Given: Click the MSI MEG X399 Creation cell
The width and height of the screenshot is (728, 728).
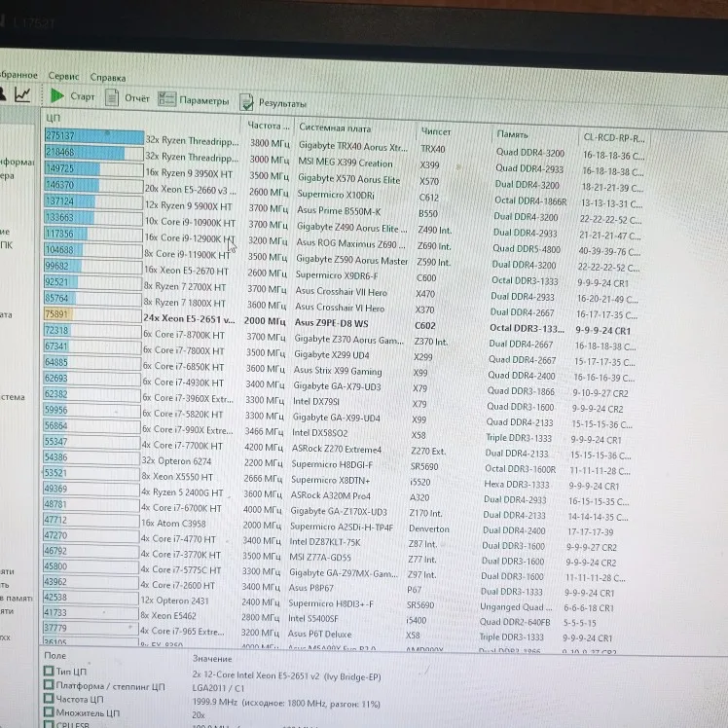Looking at the screenshot, I should point(345,163).
